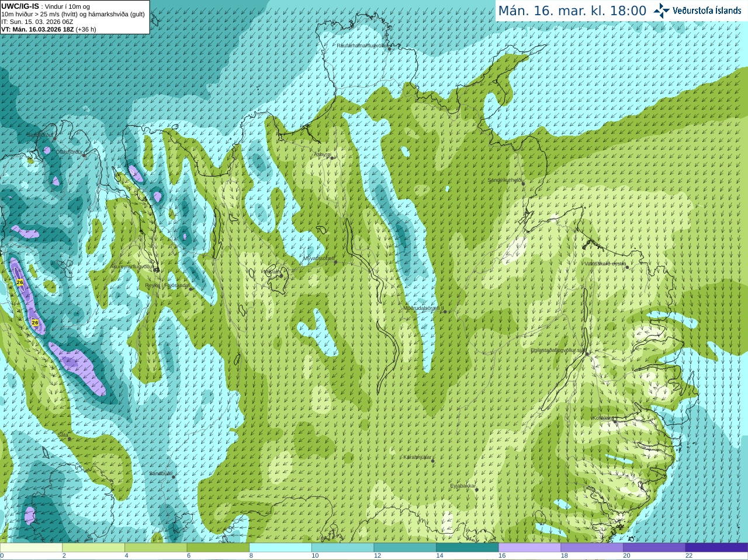Click the Eyjabakkar station dot
This screenshot has width=748, height=560.
(477, 489)
